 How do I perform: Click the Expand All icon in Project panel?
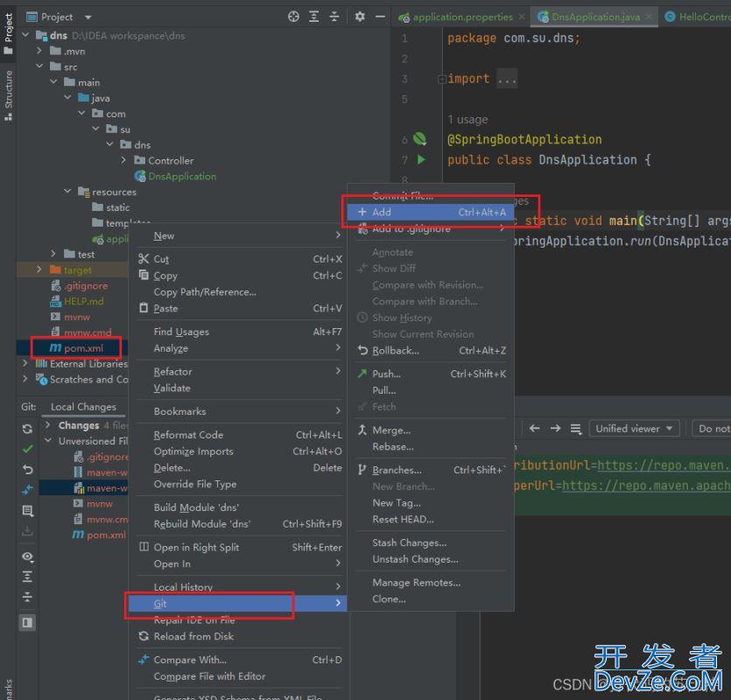tap(314, 17)
